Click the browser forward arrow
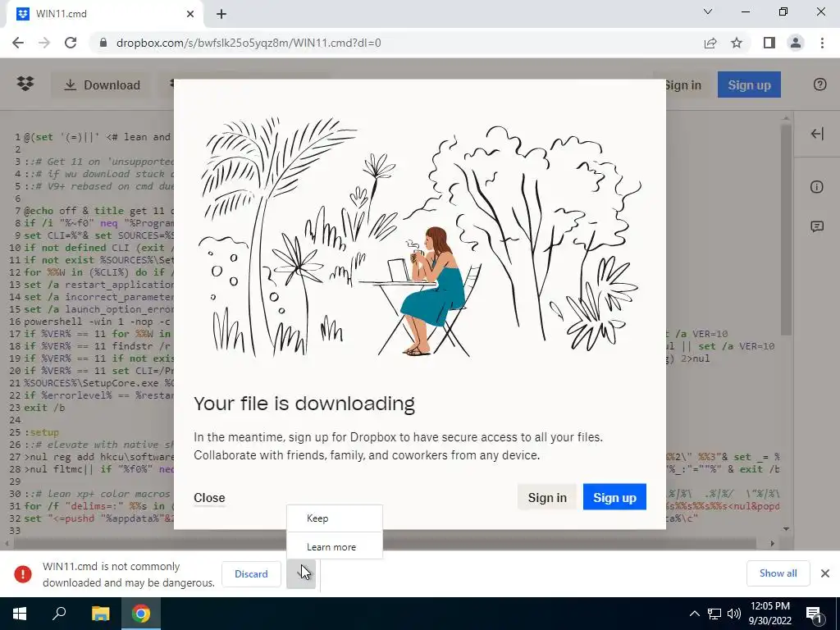The height and width of the screenshot is (630, 840). [44, 43]
